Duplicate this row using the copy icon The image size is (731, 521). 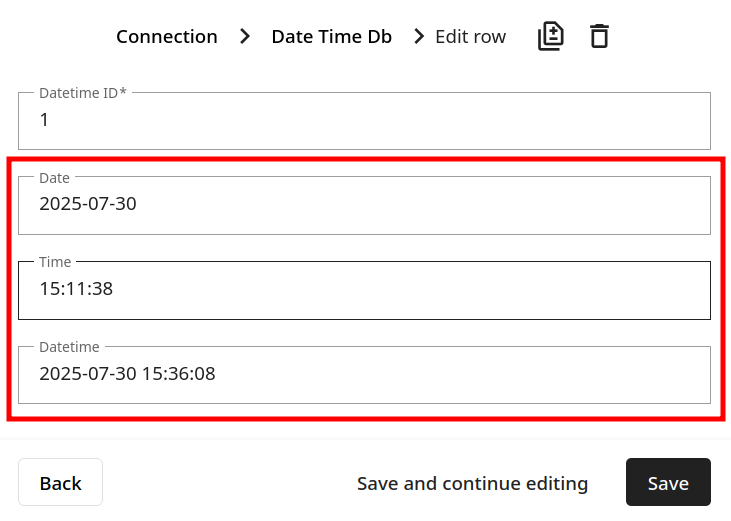(551, 36)
